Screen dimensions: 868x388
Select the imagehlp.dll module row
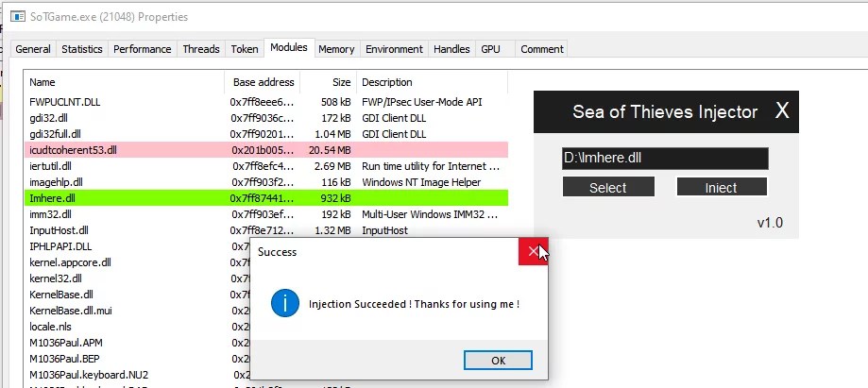coord(266,182)
